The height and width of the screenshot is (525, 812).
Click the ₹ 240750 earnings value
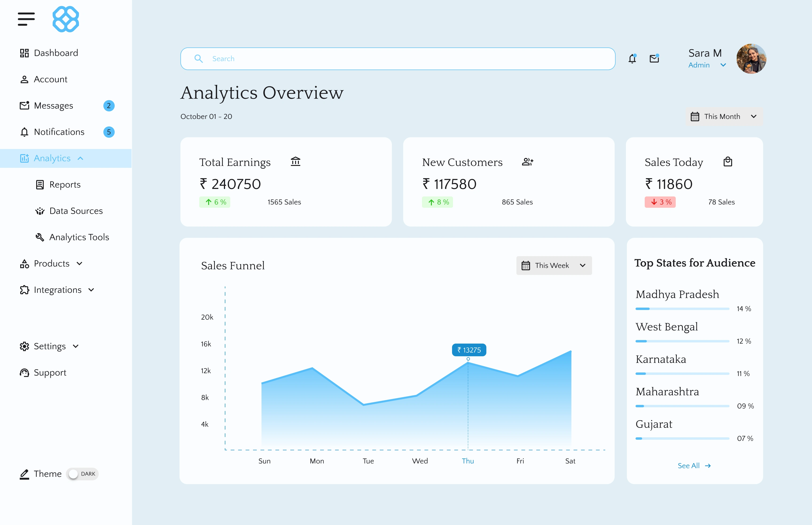(230, 184)
